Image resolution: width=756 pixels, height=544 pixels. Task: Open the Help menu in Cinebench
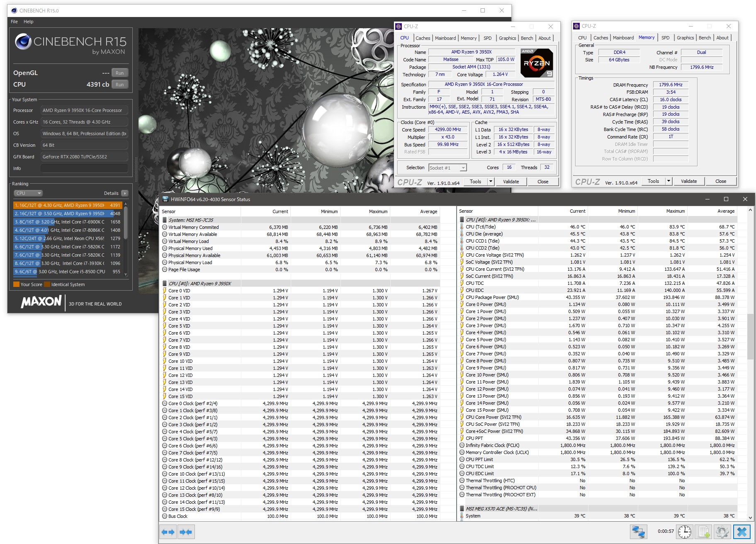point(28,22)
